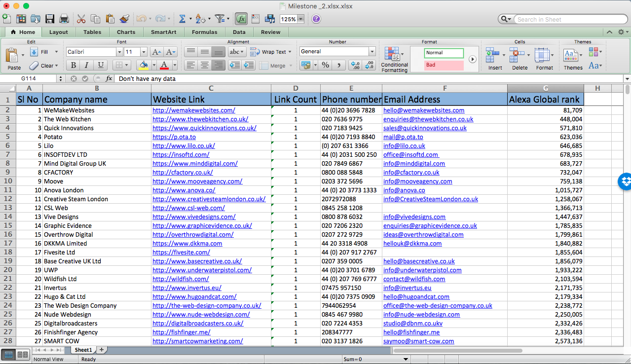Expand cell styles gallery arrow

[472, 59]
